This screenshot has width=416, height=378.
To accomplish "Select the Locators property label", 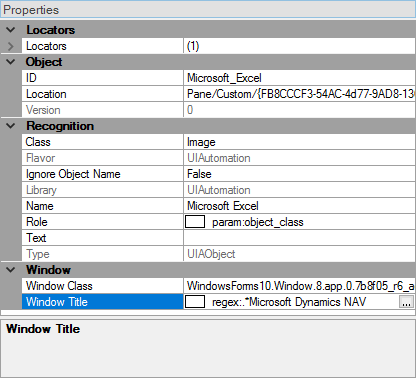I will click(46, 46).
